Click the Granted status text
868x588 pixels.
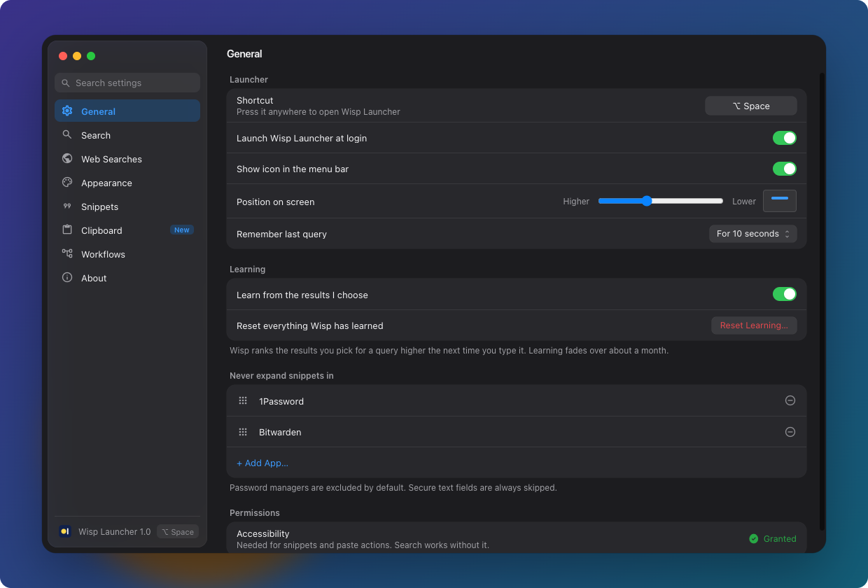point(780,538)
